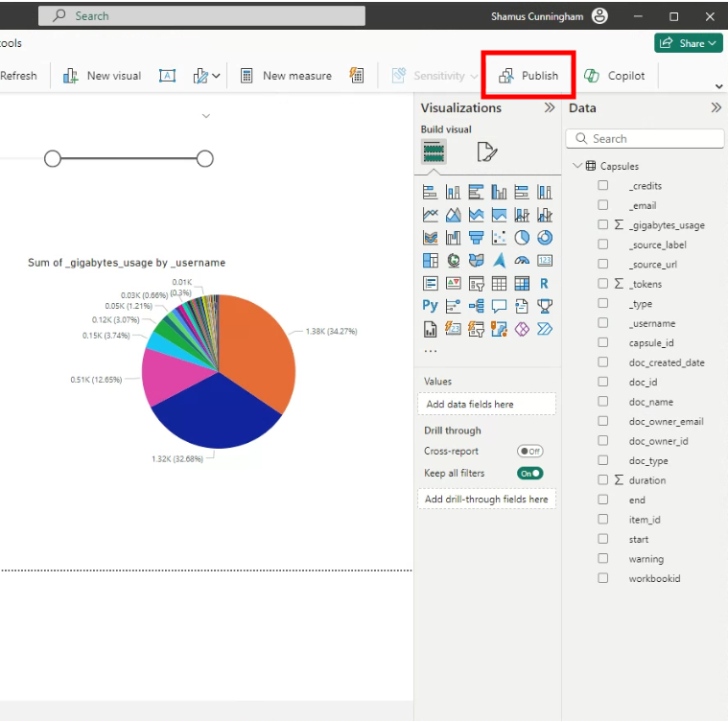
Task: Open the Format visual pane icon
Action: click(x=486, y=151)
